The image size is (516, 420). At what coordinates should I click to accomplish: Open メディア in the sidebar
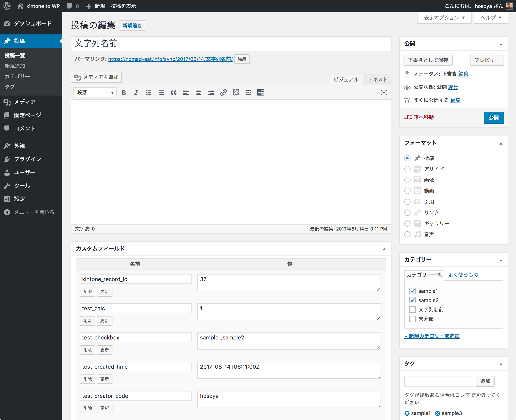[31, 102]
